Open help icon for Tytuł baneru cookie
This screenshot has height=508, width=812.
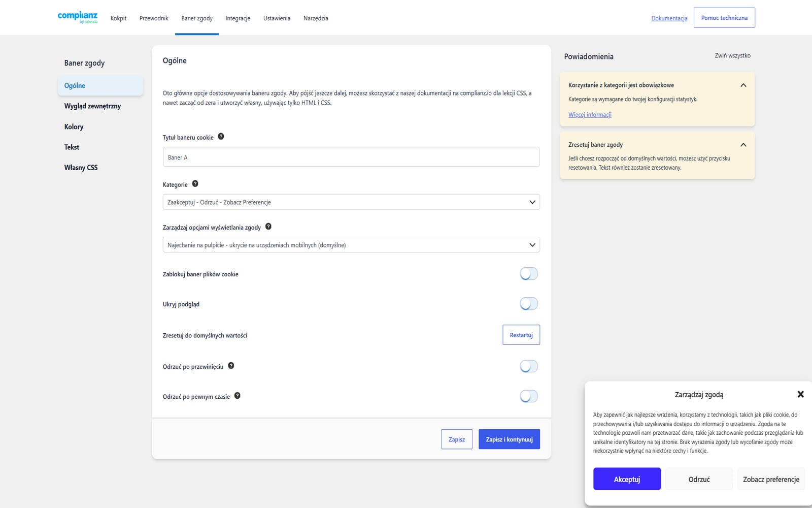click(221, 137)
